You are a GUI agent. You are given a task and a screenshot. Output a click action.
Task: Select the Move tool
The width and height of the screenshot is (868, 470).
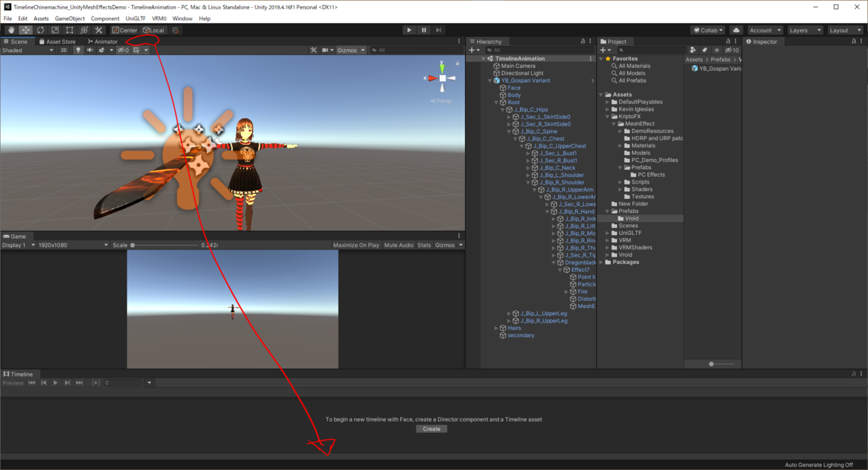(26, 30)
